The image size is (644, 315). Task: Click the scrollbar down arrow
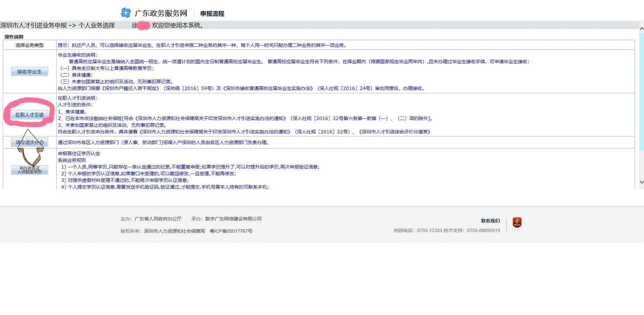point(641,182)
